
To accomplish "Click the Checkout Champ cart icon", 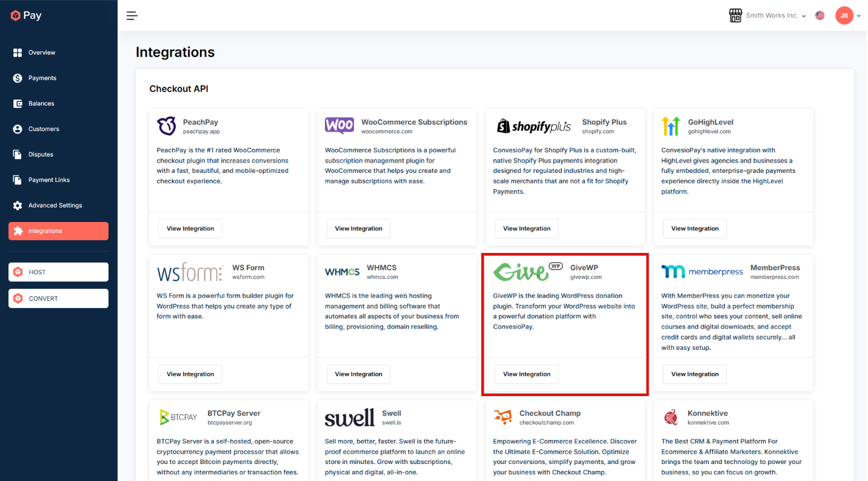I will [x=502, y=417].
